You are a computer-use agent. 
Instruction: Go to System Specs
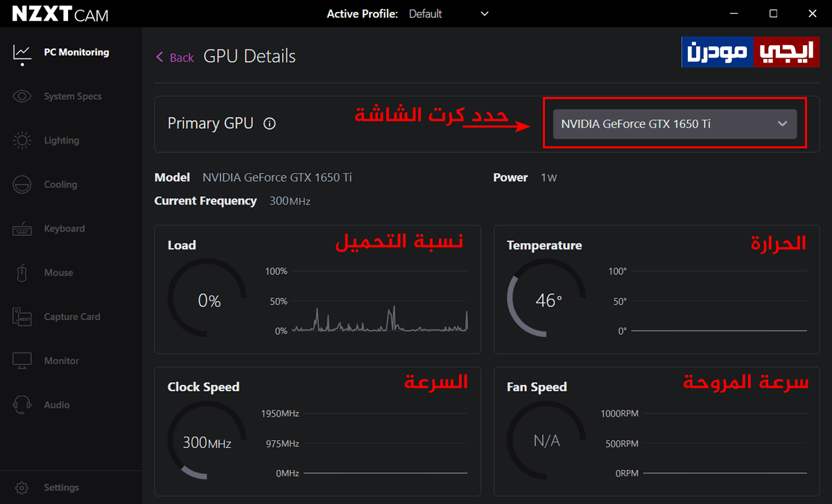tap(73, 96)
